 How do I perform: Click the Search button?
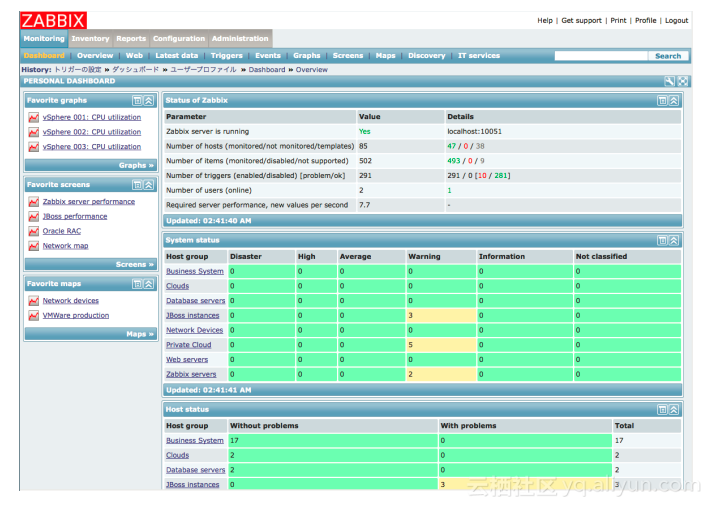668,56
